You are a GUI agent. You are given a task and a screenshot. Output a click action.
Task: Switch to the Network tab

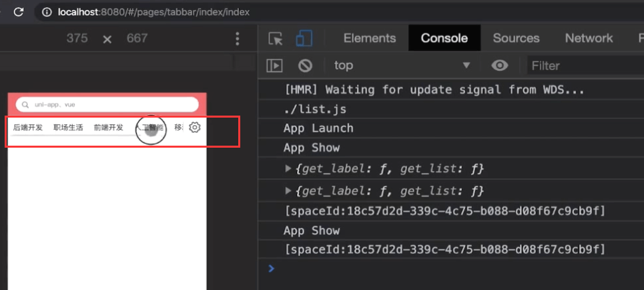pos(589,38)
